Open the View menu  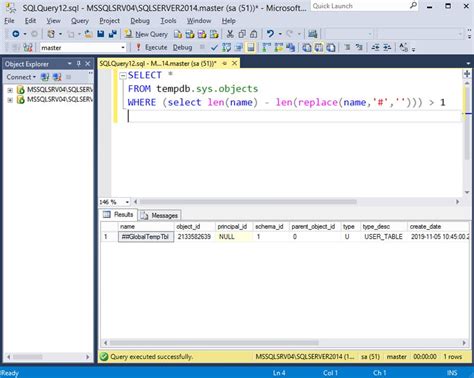[53, 21]
